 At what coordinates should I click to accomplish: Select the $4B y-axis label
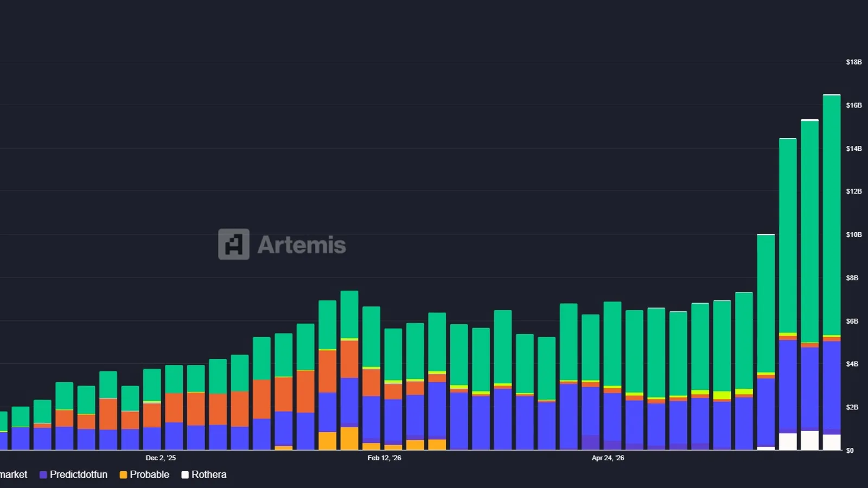[852, 364]
